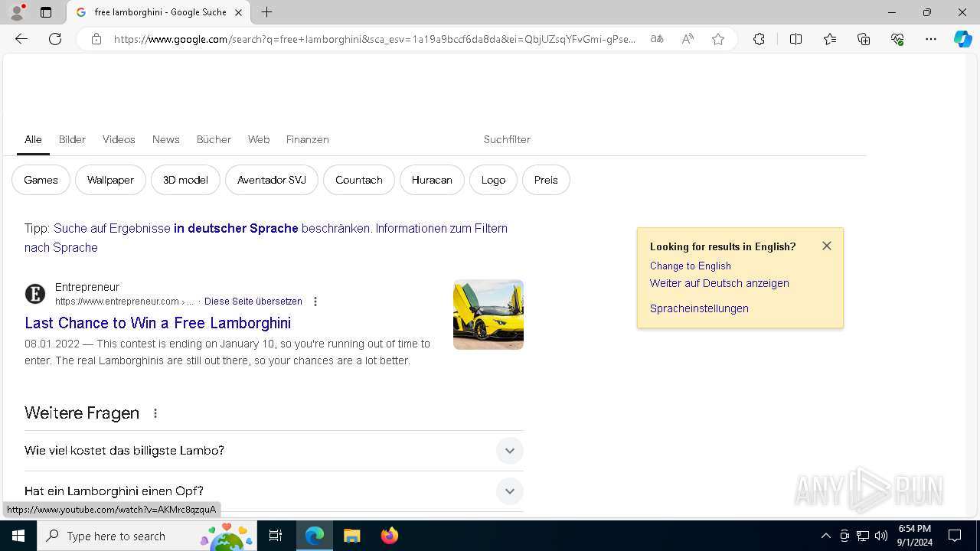Open Extensions puzzle icon
980x551 pixels.
(759, 39)
